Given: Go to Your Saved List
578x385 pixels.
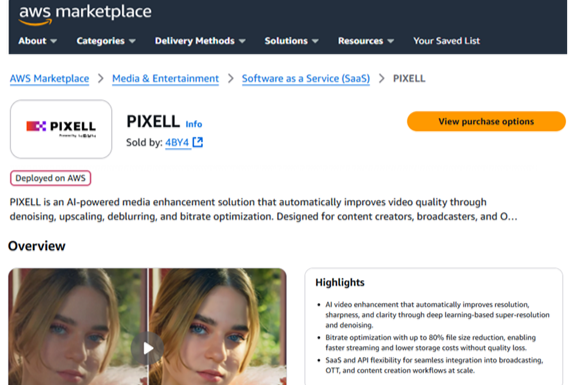Looking at the screenshot, I should [x=446, y=41].
